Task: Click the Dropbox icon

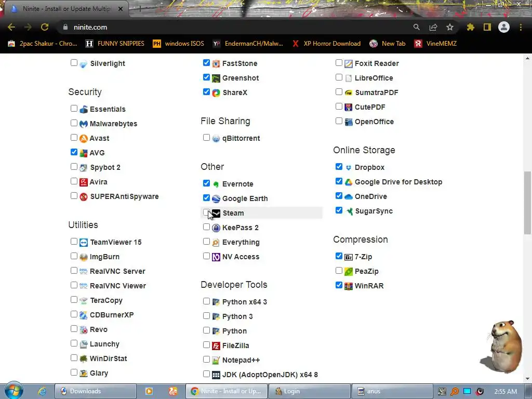Action: point(349,168)
